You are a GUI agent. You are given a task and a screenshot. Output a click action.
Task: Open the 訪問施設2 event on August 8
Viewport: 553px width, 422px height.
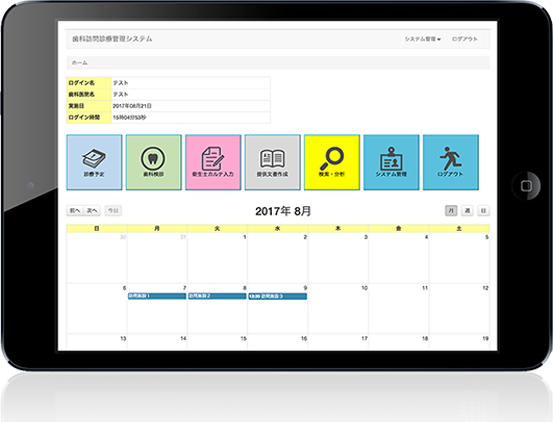(x=217, y=296)
